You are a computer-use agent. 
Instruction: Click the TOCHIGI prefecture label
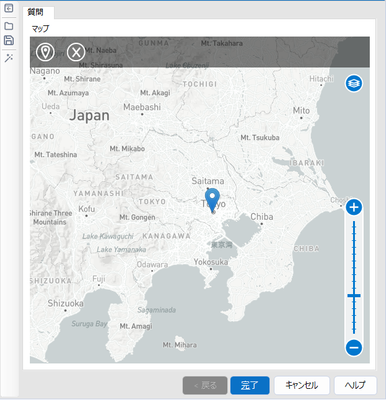point(200,84)
